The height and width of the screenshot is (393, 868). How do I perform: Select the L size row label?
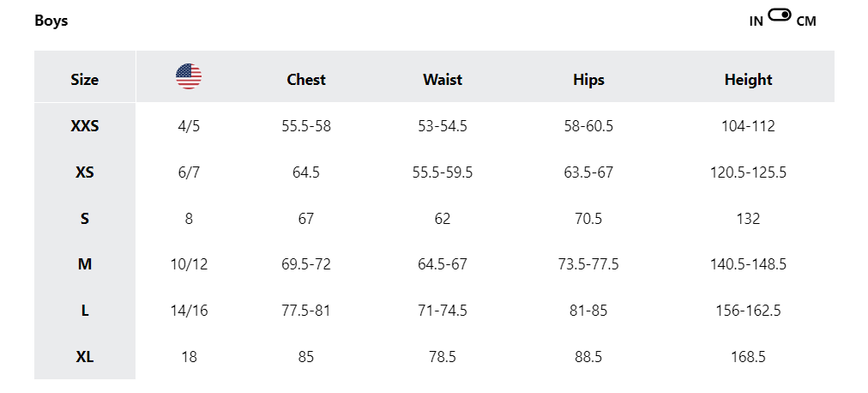point(84,311)
